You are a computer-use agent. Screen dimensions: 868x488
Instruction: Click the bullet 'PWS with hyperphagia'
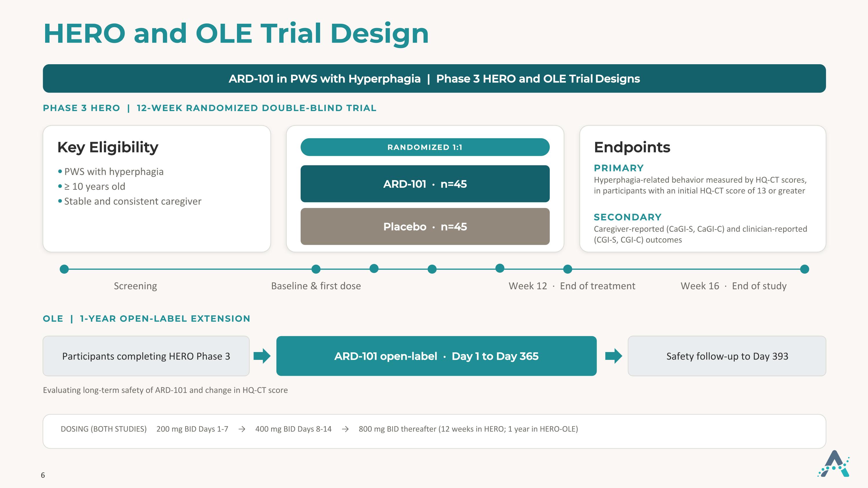point(114,172)
